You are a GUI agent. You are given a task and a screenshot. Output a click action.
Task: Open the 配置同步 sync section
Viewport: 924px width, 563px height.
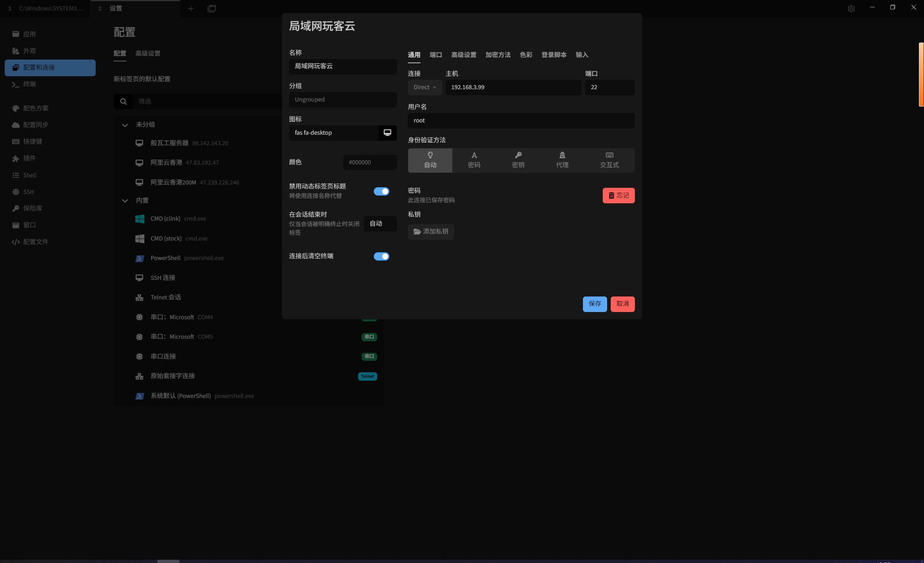pos(50,125)
